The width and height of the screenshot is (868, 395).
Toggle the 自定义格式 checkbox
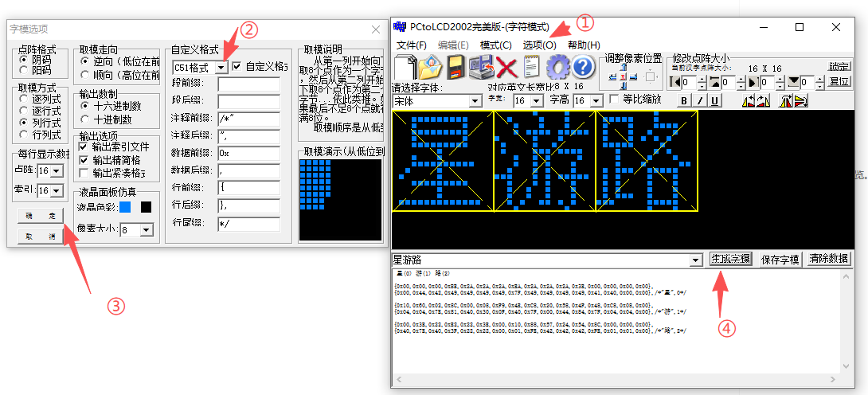tap(237, 66)
